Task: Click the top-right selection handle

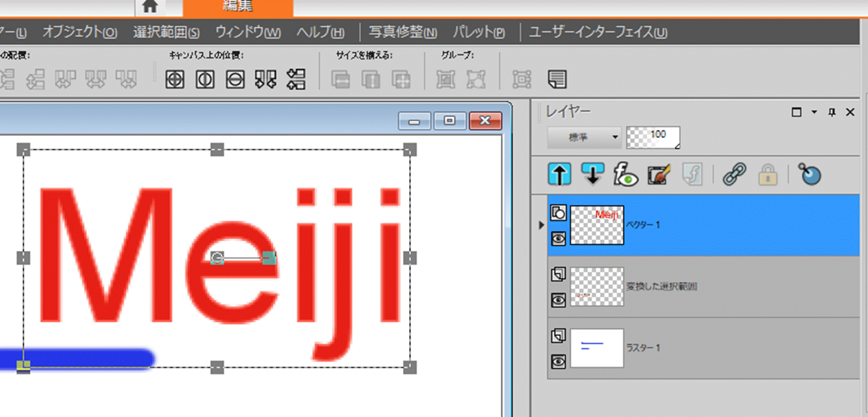Action: coord(410,150)
